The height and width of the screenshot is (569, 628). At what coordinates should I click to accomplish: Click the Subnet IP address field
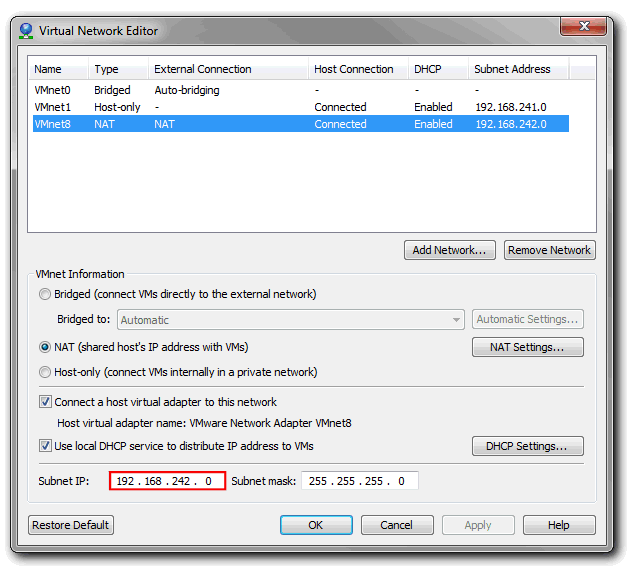tap(167, 481)
